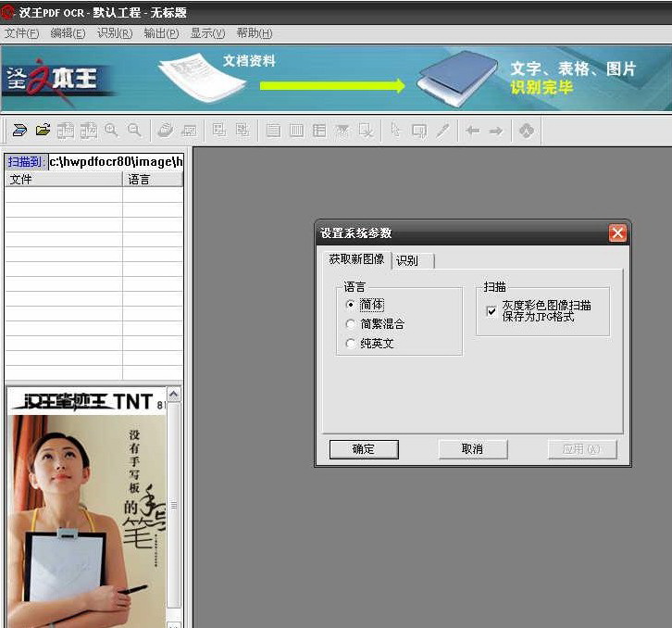The width and height of the screenshot is (672, 628).
Task: Click the table layout region icon
Action: (319, 131)
